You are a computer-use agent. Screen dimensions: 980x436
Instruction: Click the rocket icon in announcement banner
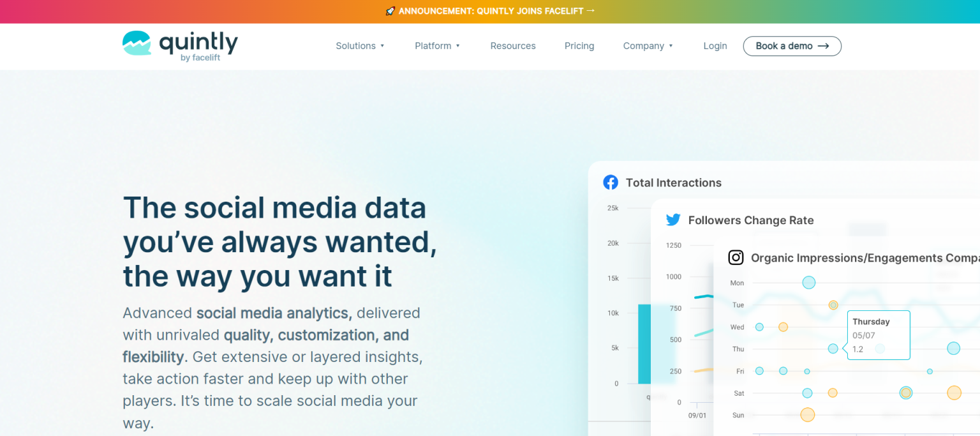[x=390, y=11]
